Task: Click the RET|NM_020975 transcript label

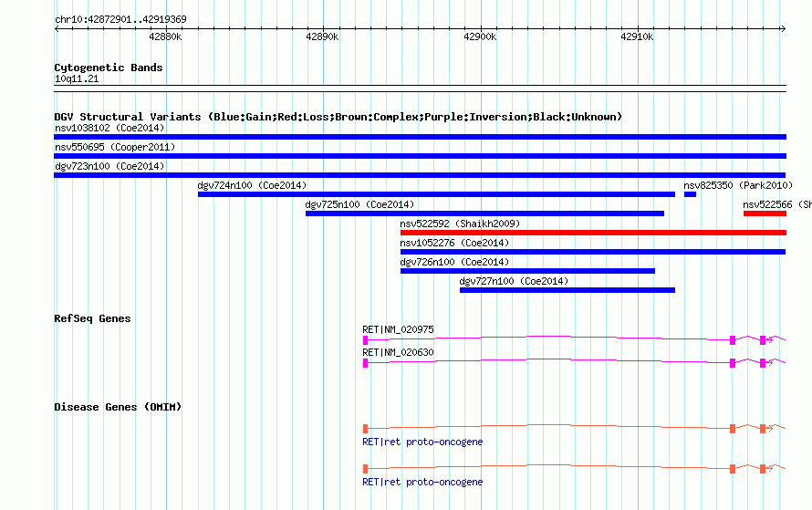Action: [x=398, y=329]
